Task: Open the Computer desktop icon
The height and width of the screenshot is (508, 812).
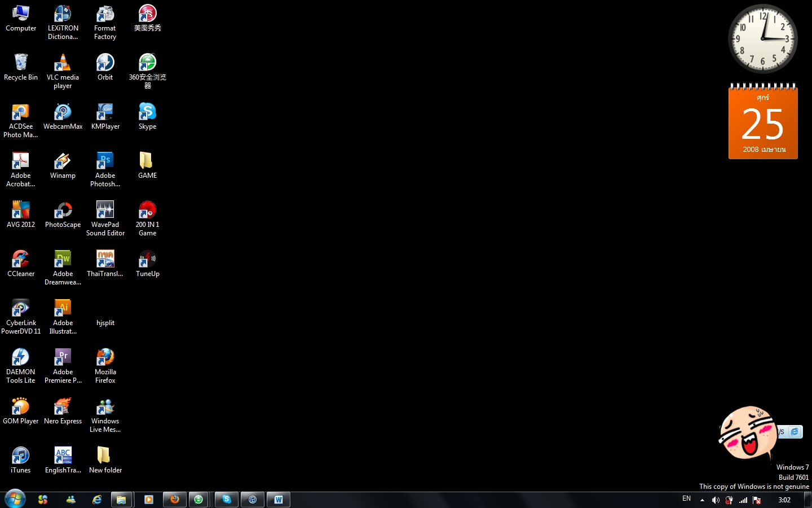Action: tap(21, 19)
